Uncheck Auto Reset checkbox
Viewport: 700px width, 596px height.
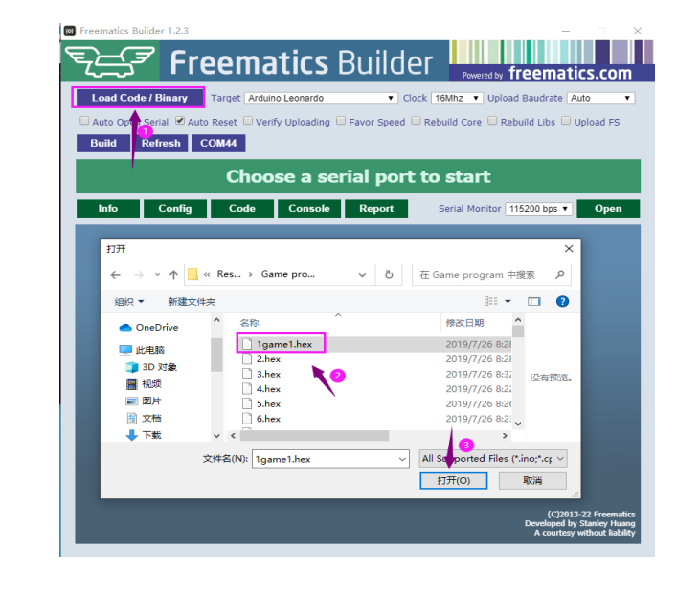180,121
